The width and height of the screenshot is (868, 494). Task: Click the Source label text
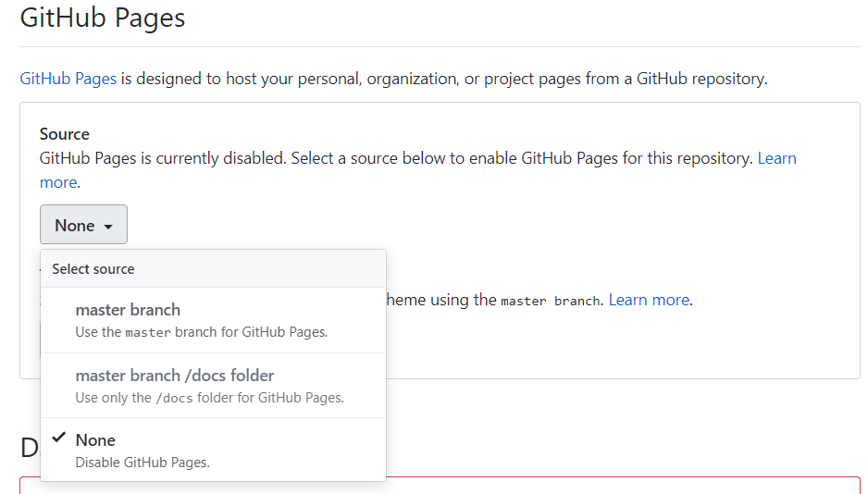point(64,134)
